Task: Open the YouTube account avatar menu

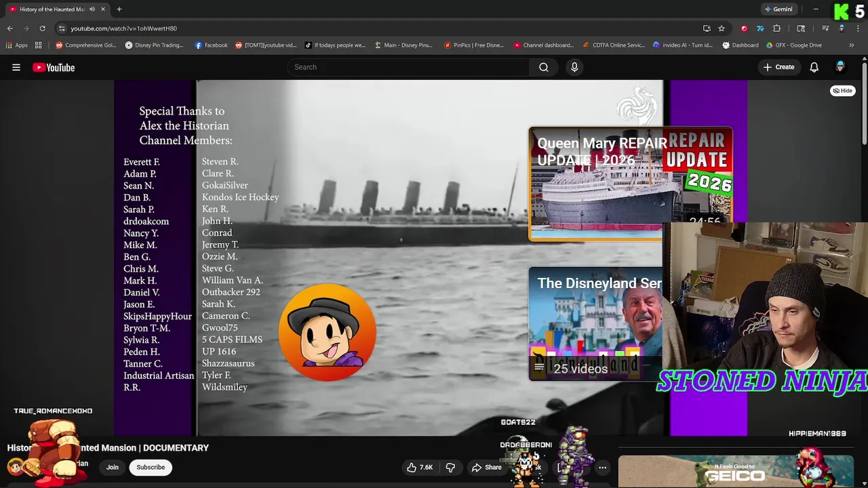Action: point(840,66)
